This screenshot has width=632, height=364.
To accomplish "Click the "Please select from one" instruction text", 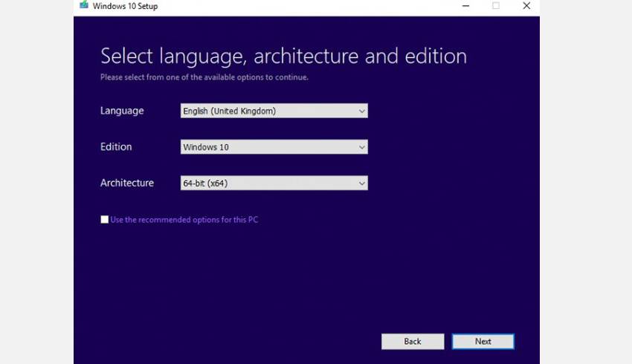I will tap(204, 77).
